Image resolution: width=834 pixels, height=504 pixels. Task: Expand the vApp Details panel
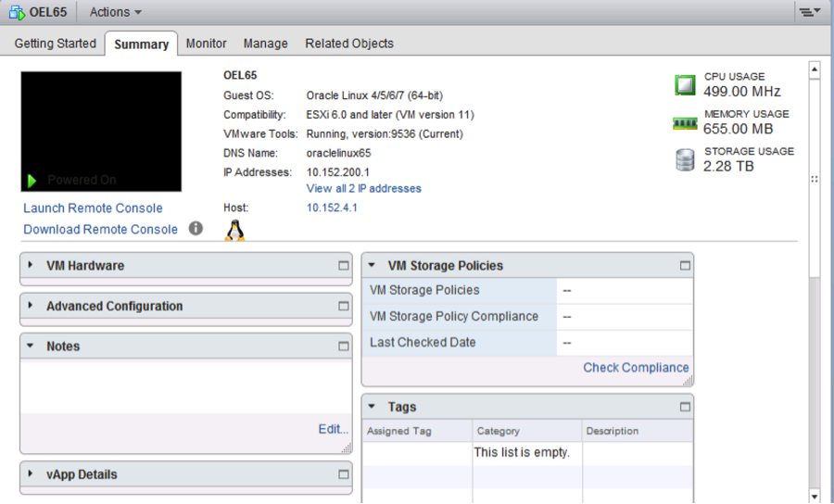coord(31,473)
